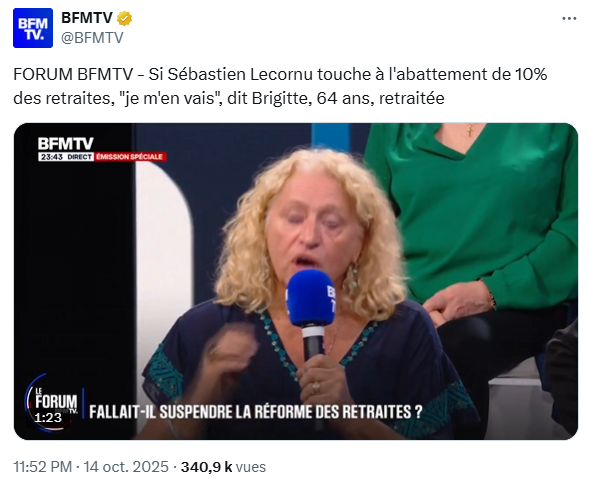Click the blue BFM microphone head
This screenshot has height=481, width=590.
(311, 298)
